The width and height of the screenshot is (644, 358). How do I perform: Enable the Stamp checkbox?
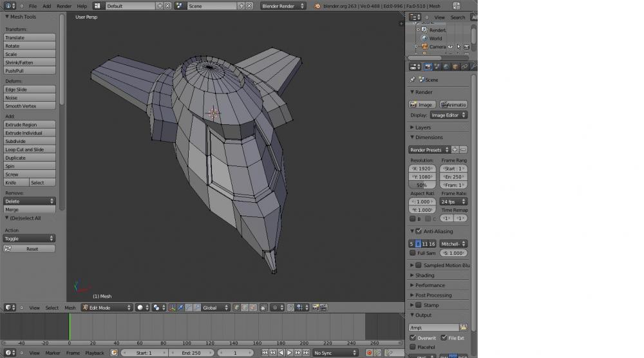[419, 305]
